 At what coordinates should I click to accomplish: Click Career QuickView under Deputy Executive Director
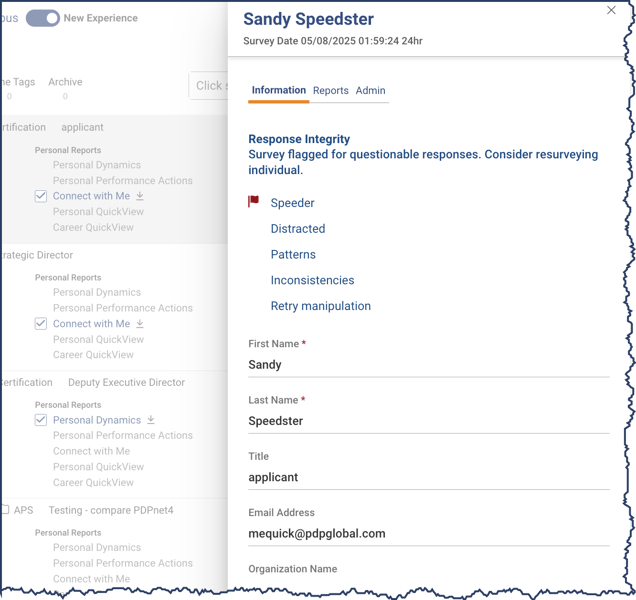click(93, 482)
